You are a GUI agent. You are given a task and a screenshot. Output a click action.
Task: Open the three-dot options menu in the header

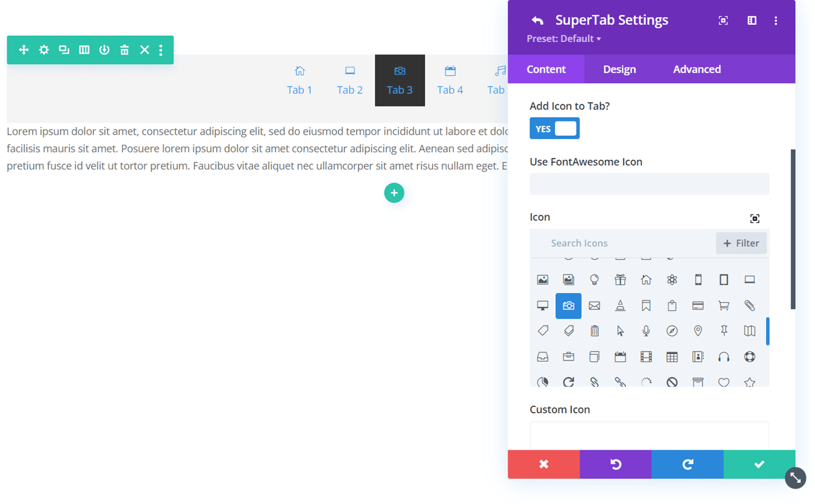pyautogui.click(x=776, y=20)
